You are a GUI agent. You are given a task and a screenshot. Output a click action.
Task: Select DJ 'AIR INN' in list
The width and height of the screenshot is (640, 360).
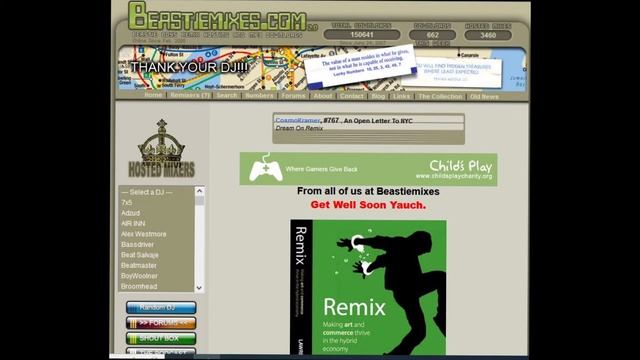pos(156,224)
